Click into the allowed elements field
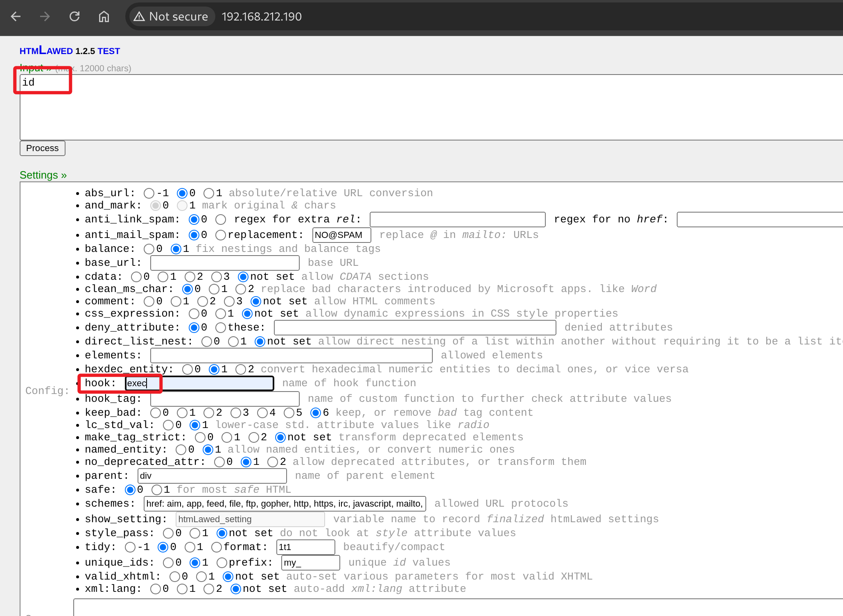Screen dimensions: 843x616 291,355
